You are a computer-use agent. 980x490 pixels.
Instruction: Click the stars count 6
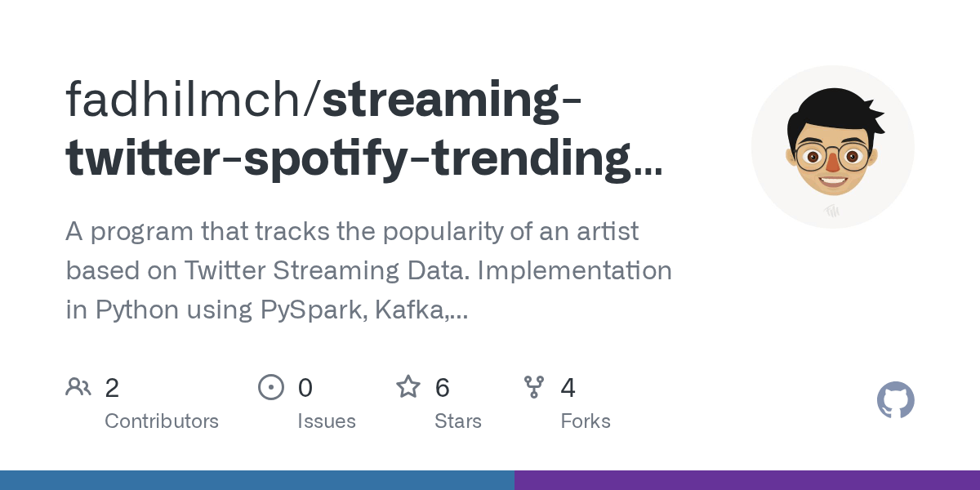point(443,388)
